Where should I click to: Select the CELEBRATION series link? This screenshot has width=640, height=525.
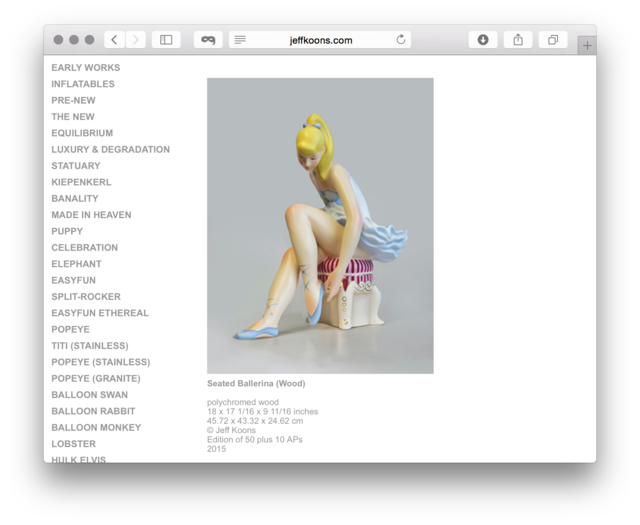[x=85, y=248]
